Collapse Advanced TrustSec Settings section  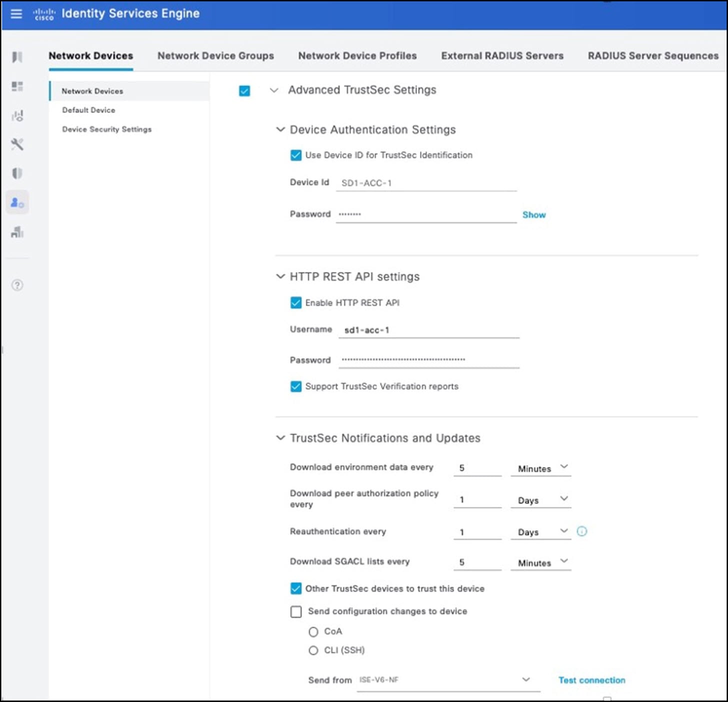(x=274, y=90)
